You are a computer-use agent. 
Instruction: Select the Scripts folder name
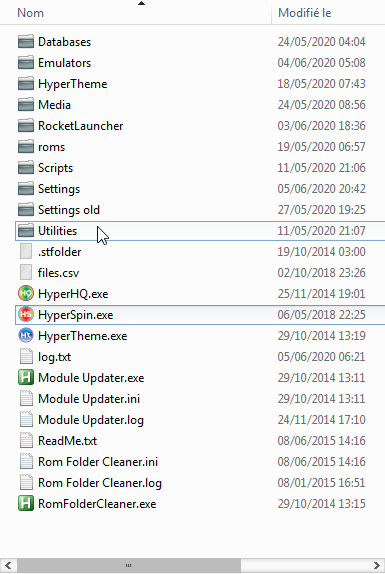pyautogui.click(x=55, y=168)
